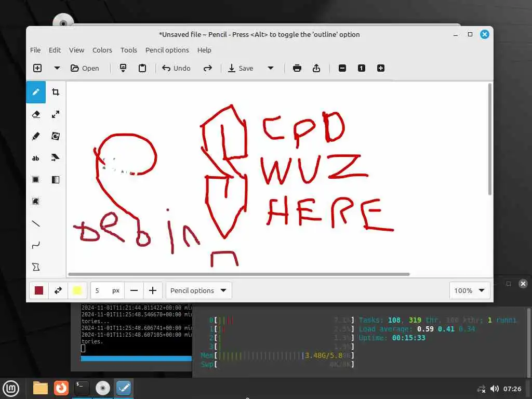Paste from clipboard toolbar icon
Viewport: 532px width, 399px height.
tap(142, 68)
